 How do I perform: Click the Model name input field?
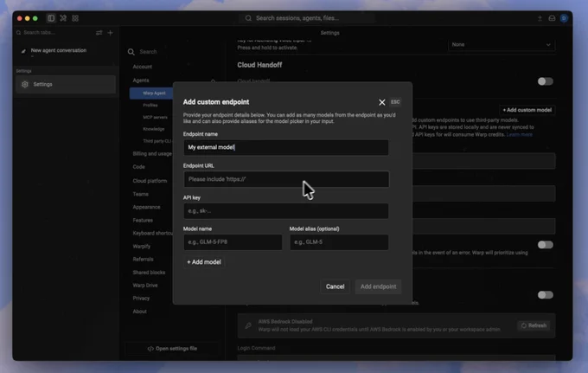point(233,242)
